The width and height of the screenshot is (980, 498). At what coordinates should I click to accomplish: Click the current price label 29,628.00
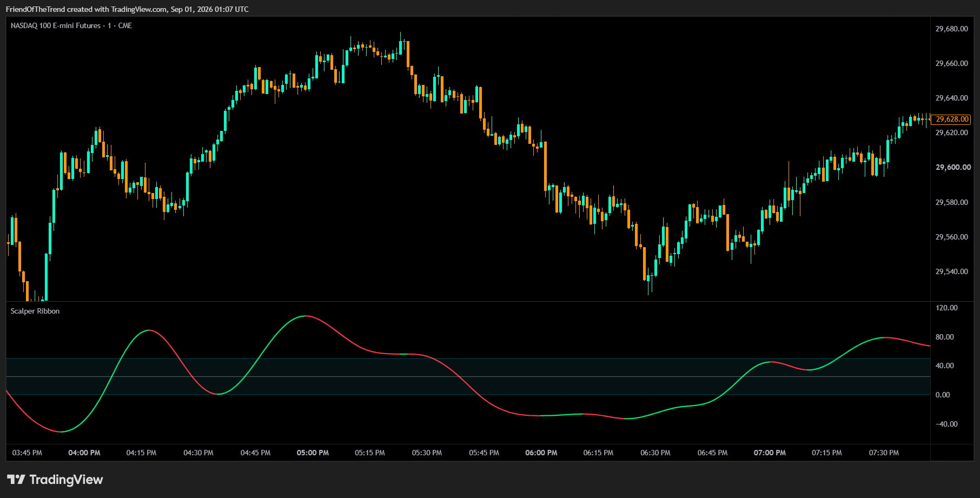coord(951,119)
